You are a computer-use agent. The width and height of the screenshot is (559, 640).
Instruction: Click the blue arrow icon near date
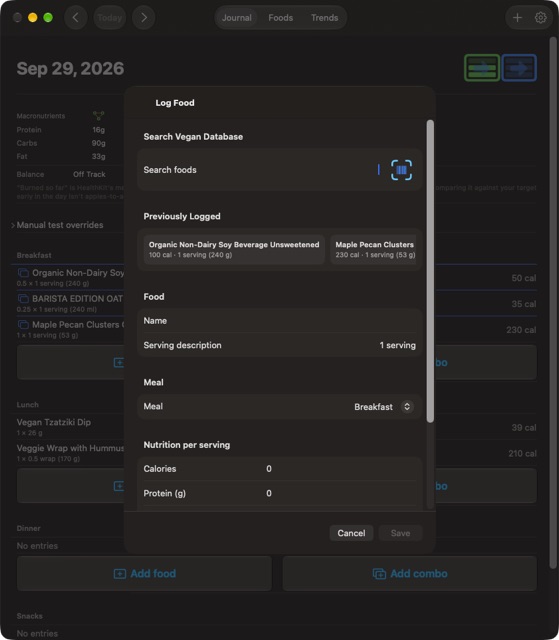point(519,68)
